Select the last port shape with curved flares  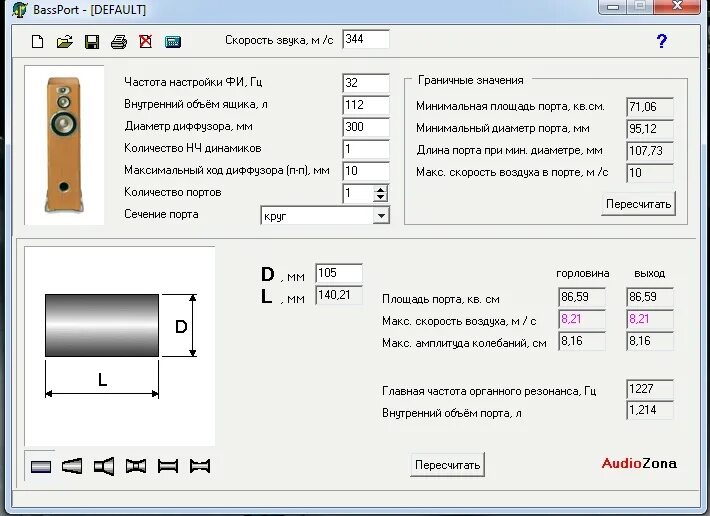point(200,466)
